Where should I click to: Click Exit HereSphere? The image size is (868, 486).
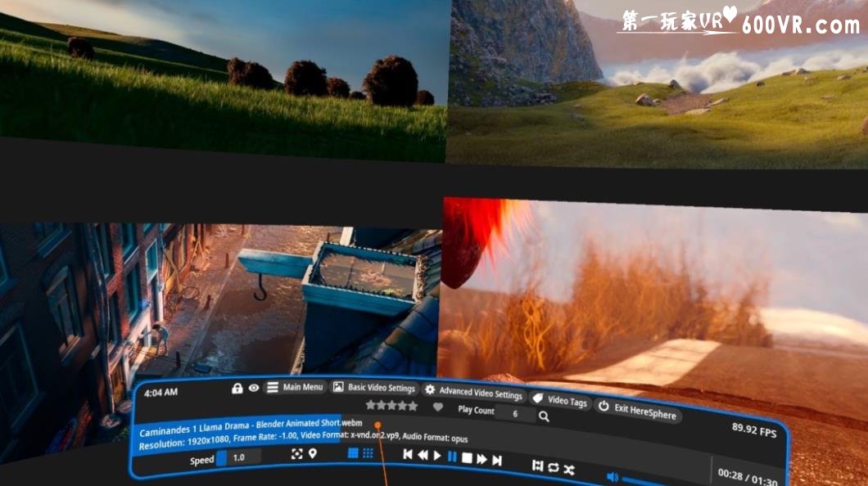coord(638,410)
